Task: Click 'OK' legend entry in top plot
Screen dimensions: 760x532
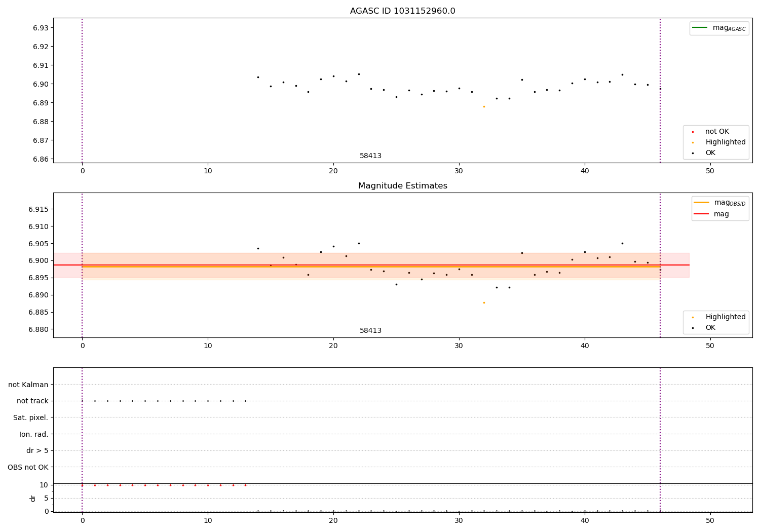Action: 704,153
